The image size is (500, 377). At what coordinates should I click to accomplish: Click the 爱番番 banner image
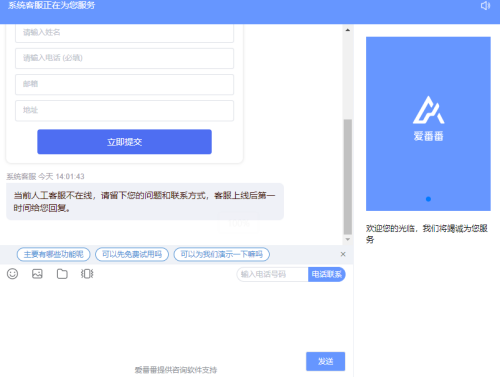click(428, 124)
